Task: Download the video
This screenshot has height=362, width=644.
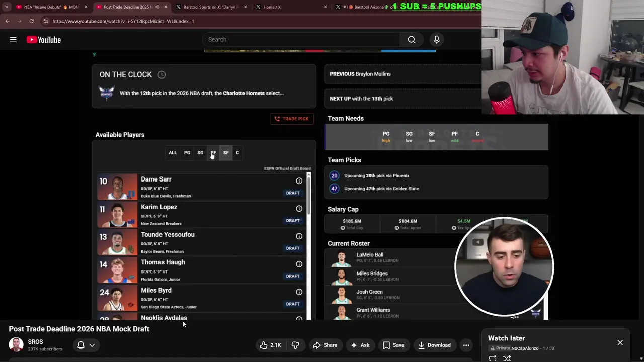Action: (434, 345)
